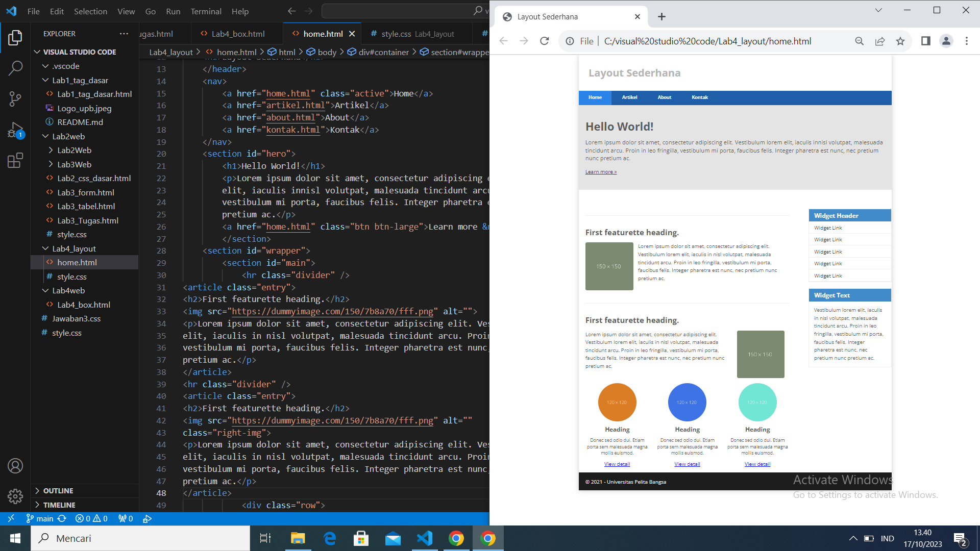Open the Extensions view

pos(15,160)
